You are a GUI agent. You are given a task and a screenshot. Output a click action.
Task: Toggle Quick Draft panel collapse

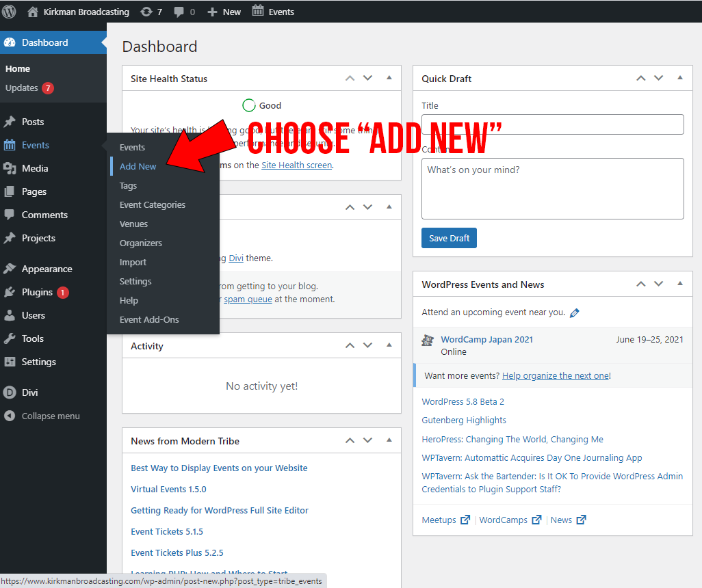click(x=680, y=77)
